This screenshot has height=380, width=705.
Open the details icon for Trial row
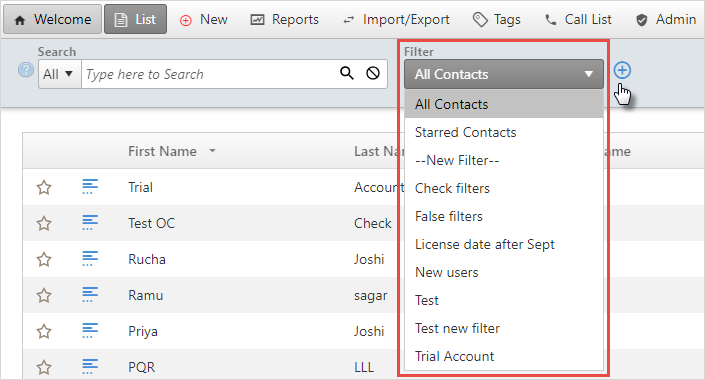tap(90, 187)
